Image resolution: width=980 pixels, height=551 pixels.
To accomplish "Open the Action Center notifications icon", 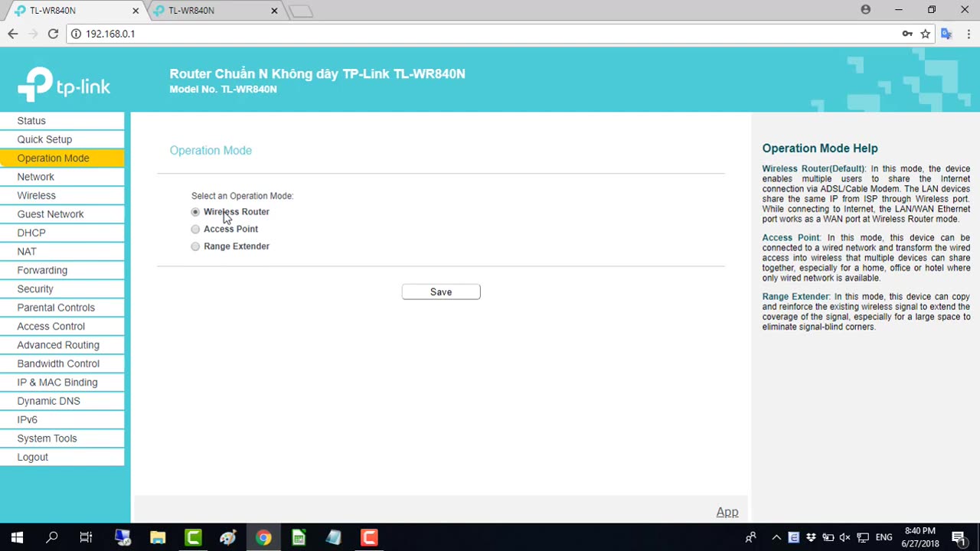I will pyautogui.click(x=959, y=537).
